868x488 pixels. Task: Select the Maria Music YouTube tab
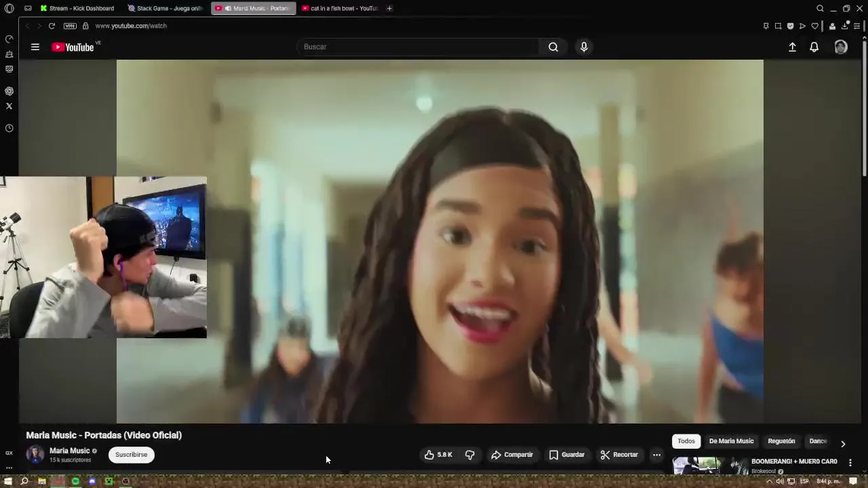point(253,8)
